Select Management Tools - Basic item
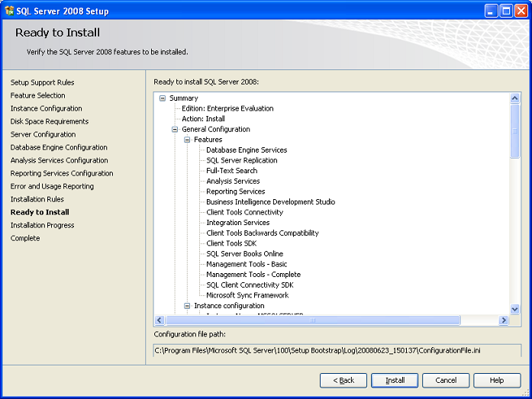532x399 pixels. pyautogui.click(x=247, y=264)
